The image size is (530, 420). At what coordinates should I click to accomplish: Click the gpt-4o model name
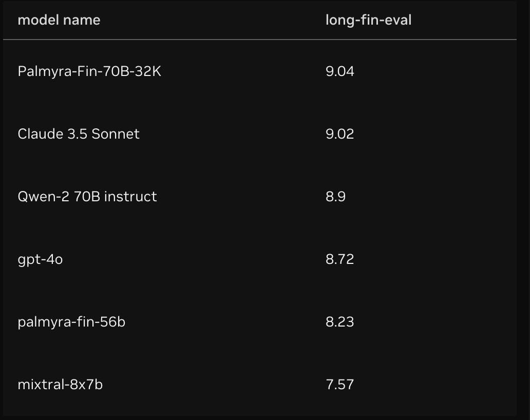coord(40,259)
